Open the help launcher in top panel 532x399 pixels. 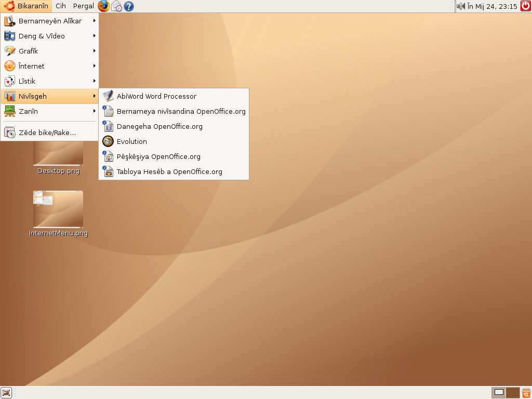point(129,6)
